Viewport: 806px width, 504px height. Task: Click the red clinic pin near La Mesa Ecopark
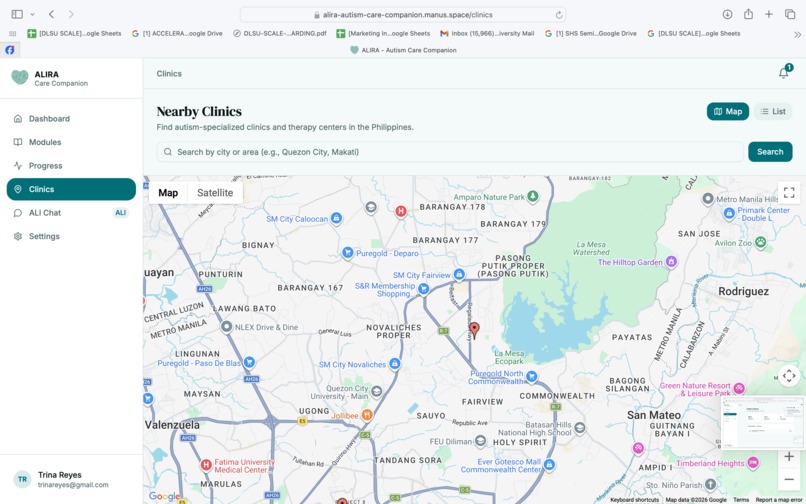click(474, 330)
